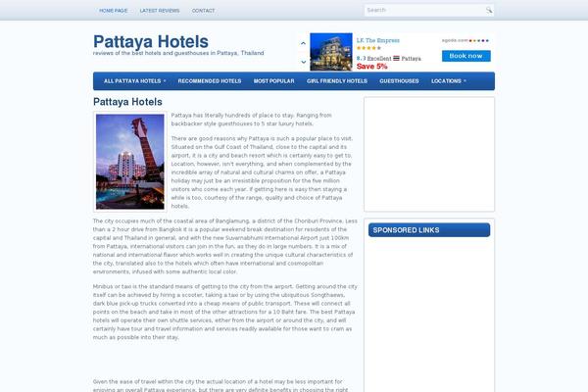Click the Sponsored Links header
This screenshot has width=588, height=392.
[429, 230]
